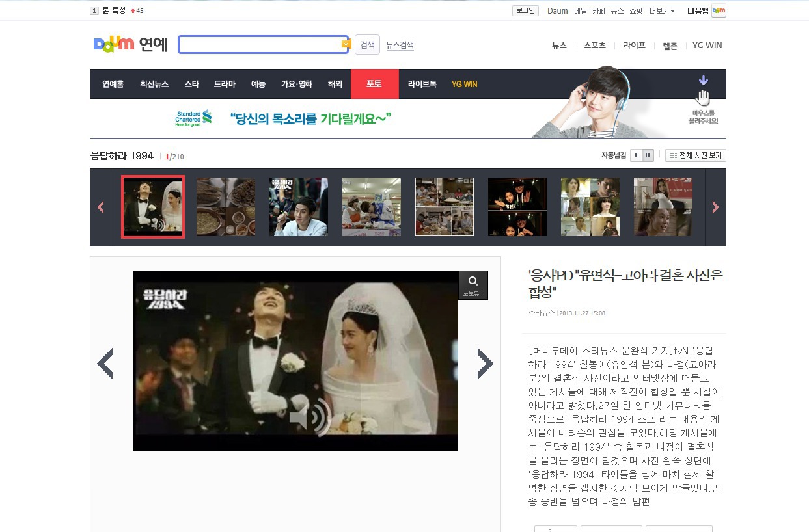The width and height of the screenshot is (809, 532).
Task: Select the dark waving scenes thumbnail
Action: 517,207
